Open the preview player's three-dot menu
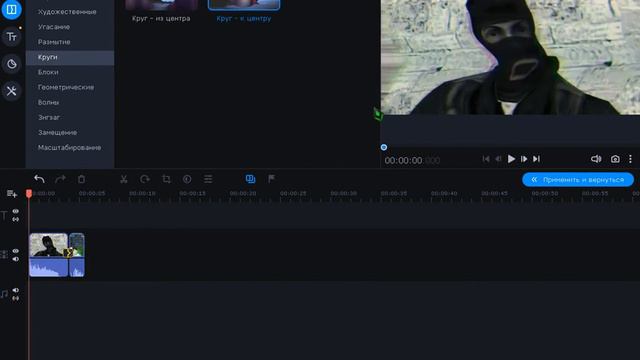 click(x=630, y=159)
